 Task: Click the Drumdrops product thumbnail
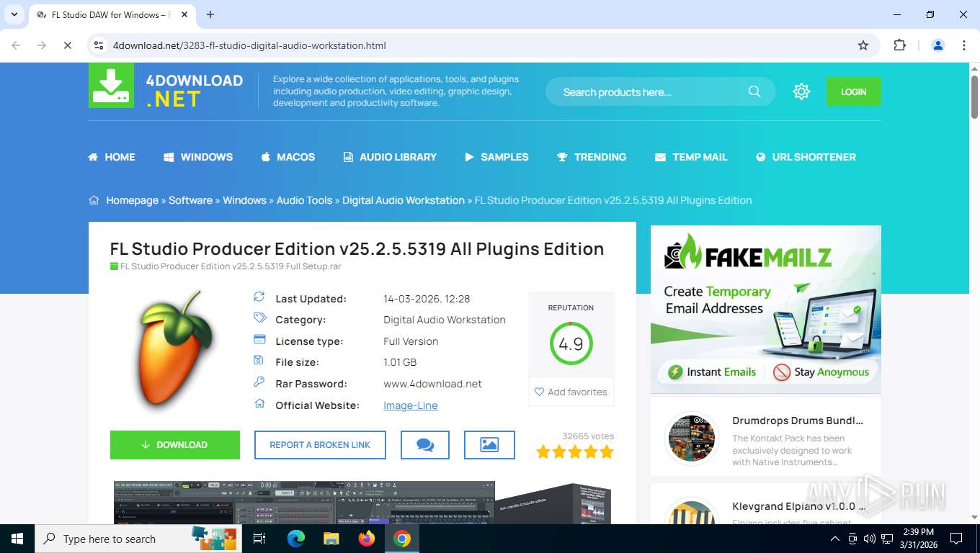692,438
